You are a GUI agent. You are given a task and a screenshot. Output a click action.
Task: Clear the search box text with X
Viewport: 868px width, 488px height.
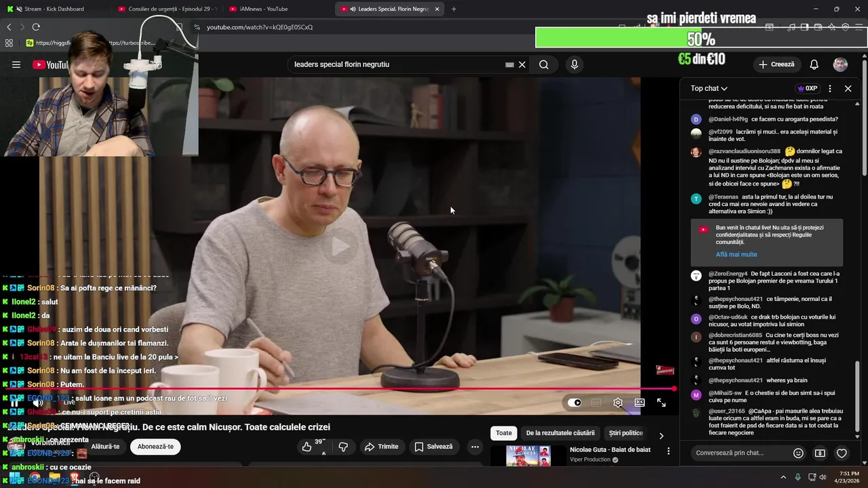pyautogui.click(x=522, y=64)
